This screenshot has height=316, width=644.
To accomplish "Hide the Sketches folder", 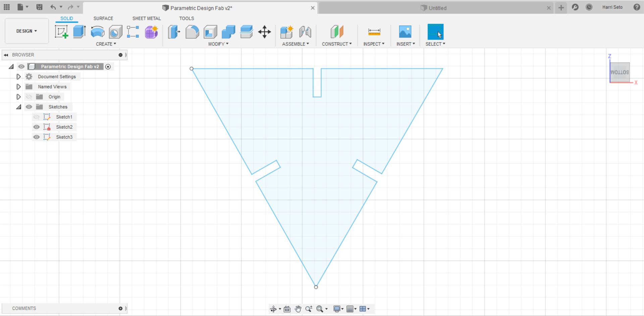I will pyautogui.click(x=29, y=107).
